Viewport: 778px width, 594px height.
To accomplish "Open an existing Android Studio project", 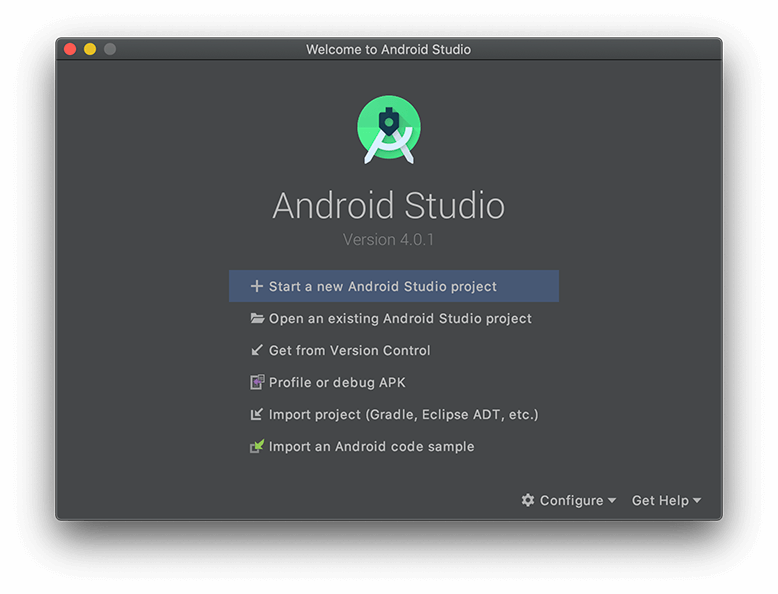I will pos(394,319).
